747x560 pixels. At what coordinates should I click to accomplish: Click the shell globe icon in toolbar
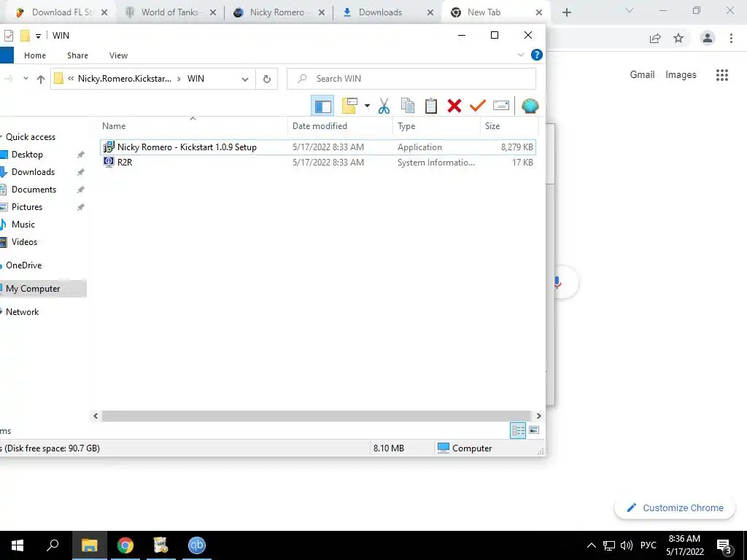[530, 106]
